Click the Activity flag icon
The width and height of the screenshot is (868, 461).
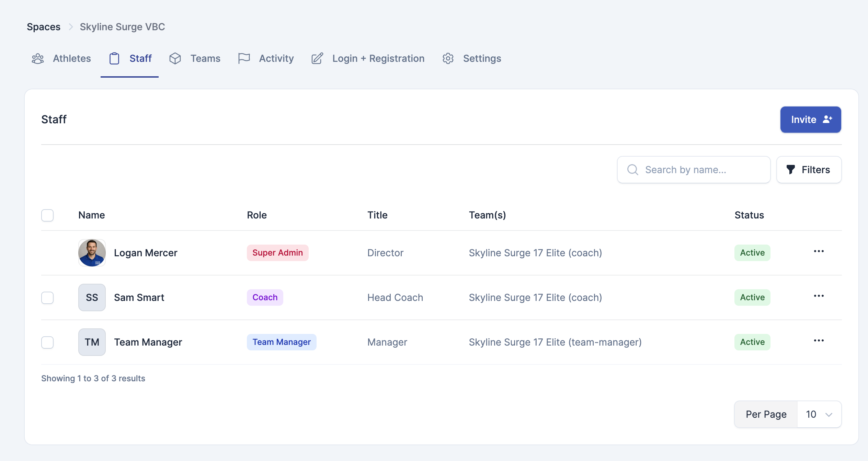(244, 58)
